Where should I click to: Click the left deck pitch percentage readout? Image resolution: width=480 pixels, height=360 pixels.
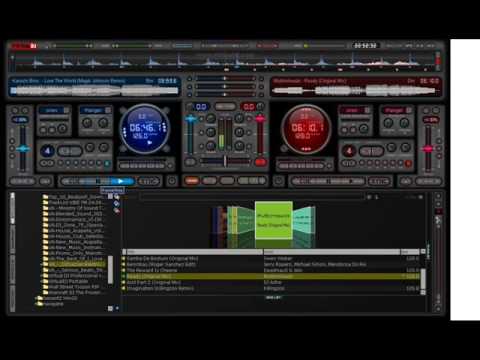pyautogui.click(x=20, y=120)
